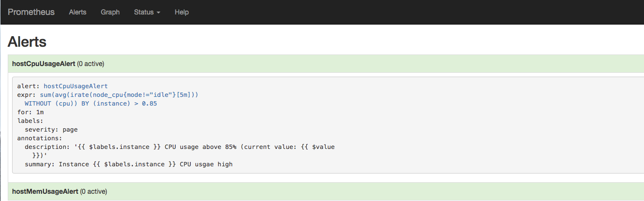Click the large Alerts page heading
Image resolution: width=644 pixels, height=201 pixels.
[27, 42]
